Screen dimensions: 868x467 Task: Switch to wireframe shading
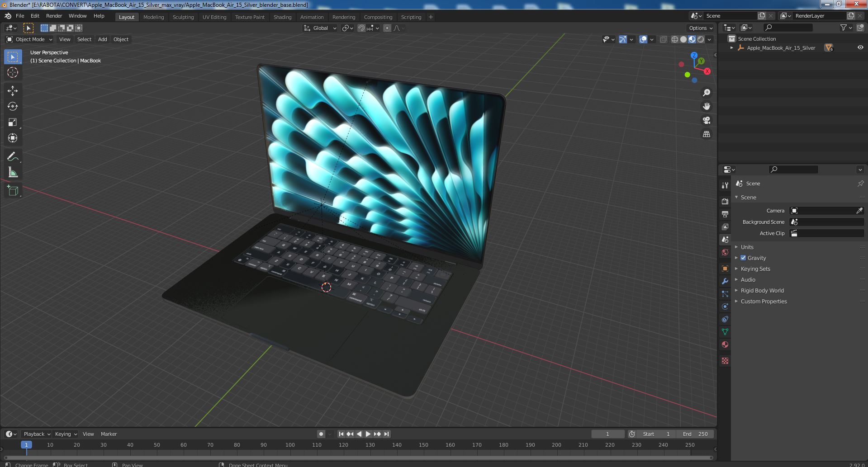[x=675, y=39]
